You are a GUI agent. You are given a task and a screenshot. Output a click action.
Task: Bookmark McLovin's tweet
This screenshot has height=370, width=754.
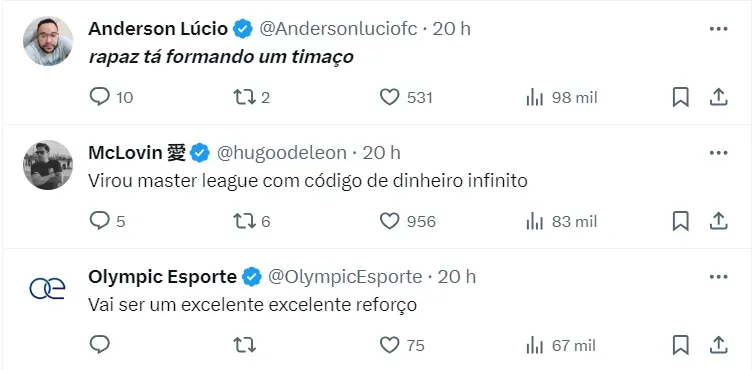pyautogui.click(x=680, y=221)
